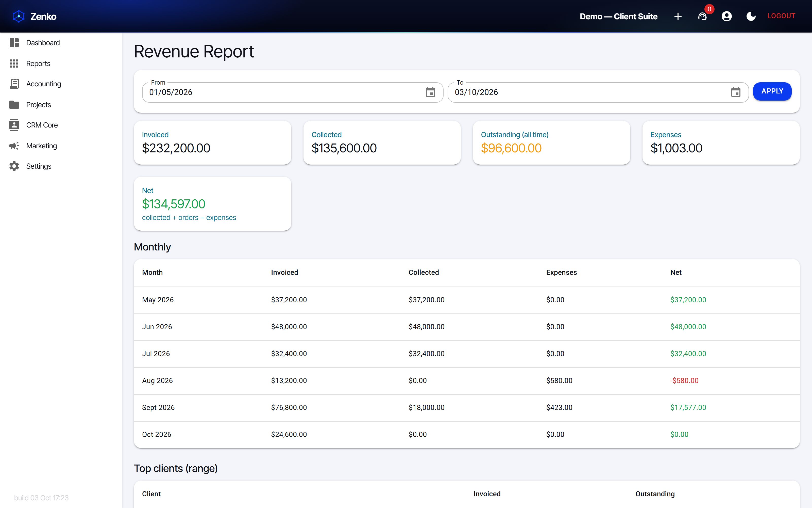Select the CRM Core menu label
The image size is (812, 508).
(42, 125)
